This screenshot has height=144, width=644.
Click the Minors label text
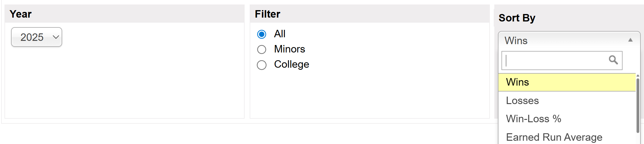[x=289, y=49]
